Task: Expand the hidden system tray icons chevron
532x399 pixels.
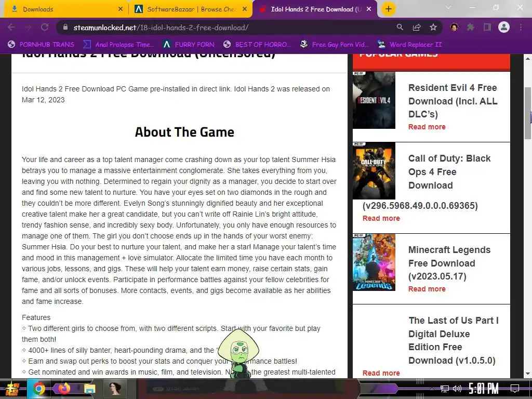Action: pos(432,389)
